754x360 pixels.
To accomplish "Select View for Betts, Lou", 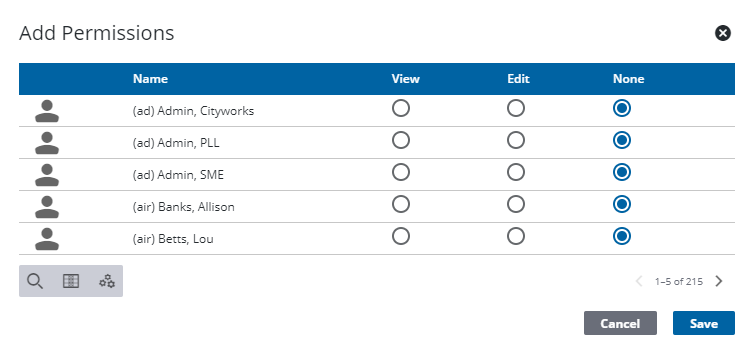I will click(401, 236).
